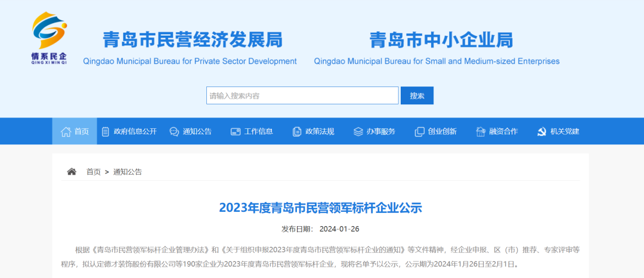Click the layers icon beside 办事服务
644x278 pixels.
(358, 131)
